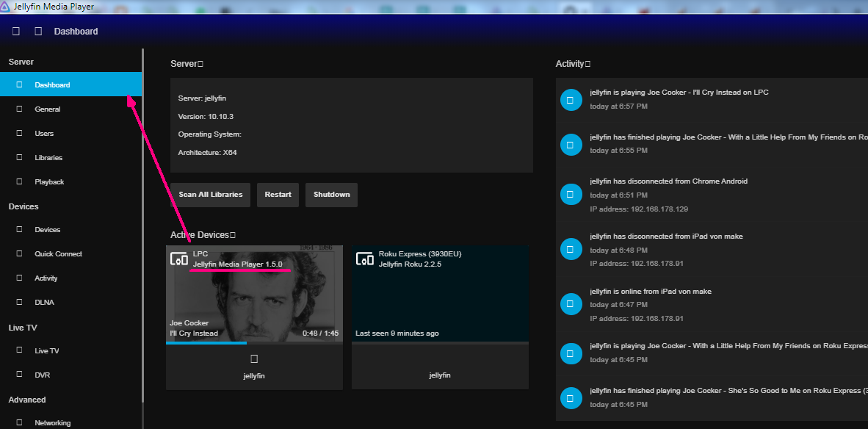
Task: Go to Quick Connect in sidebar
Action: 58,254
